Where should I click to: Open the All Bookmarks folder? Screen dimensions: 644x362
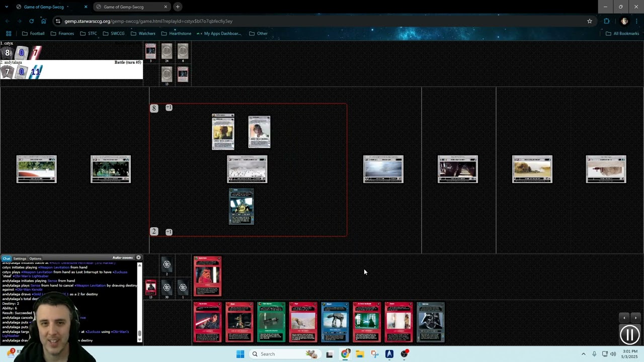coord(622,34)
